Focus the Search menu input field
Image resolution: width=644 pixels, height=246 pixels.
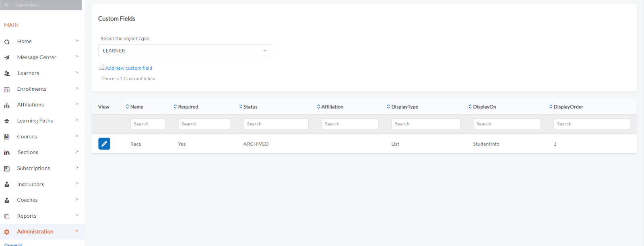pos(47,5)
